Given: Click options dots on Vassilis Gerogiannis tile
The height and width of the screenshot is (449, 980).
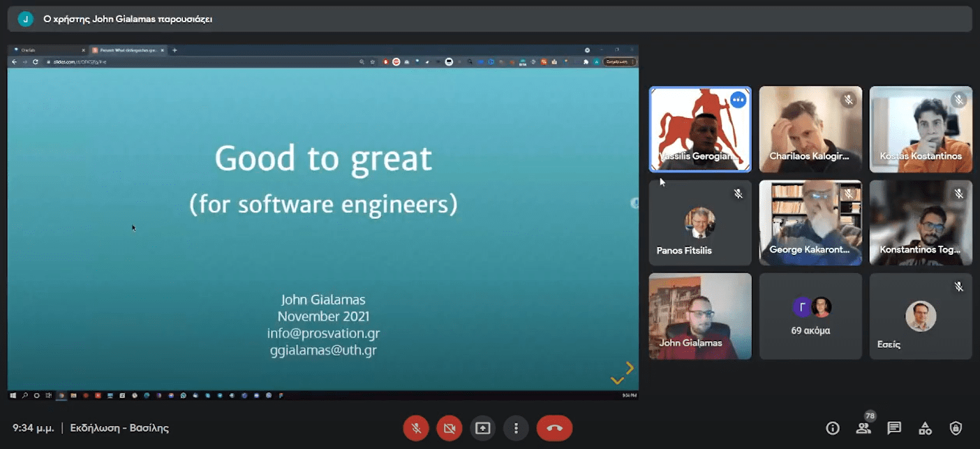Looking at the screenshot, I should (x=738, y=100).
